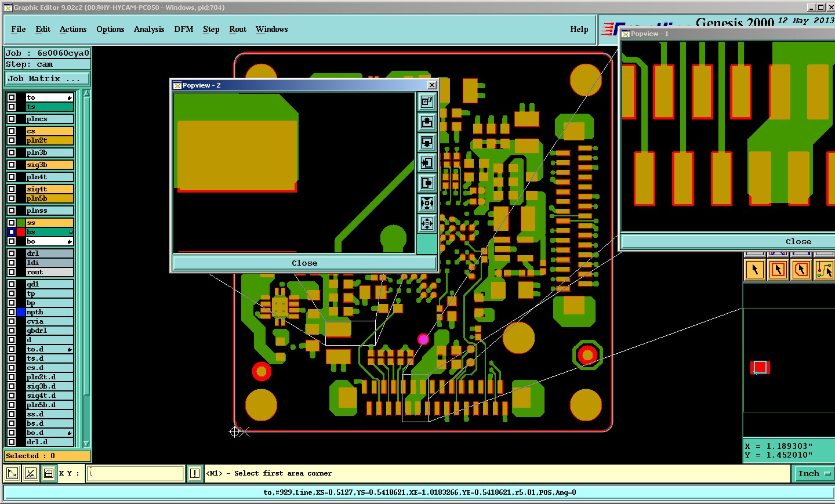Open the Actions menu

pos(73,29)
